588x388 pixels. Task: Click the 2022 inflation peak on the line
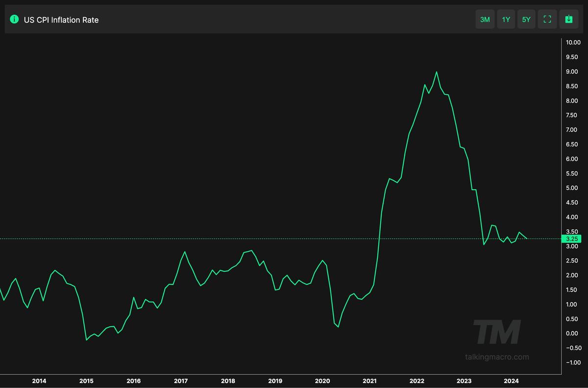(x=437, y=72)
